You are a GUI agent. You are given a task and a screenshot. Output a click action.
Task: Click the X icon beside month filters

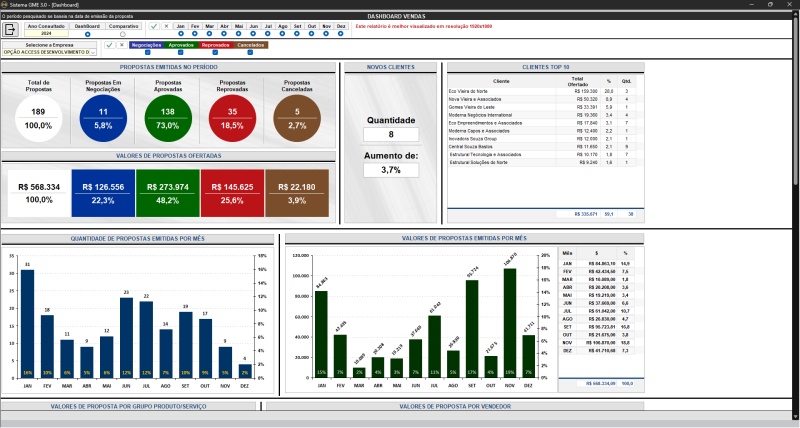click(165, 27)
